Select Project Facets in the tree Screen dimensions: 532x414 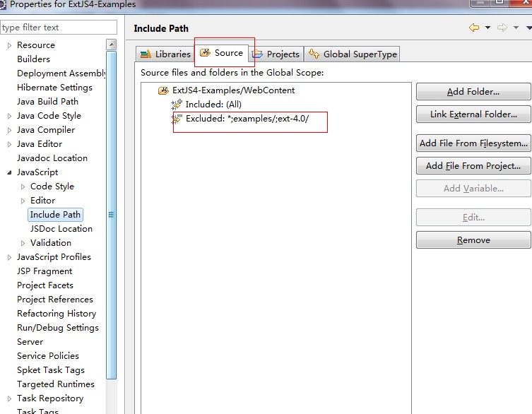pos(45,285)
